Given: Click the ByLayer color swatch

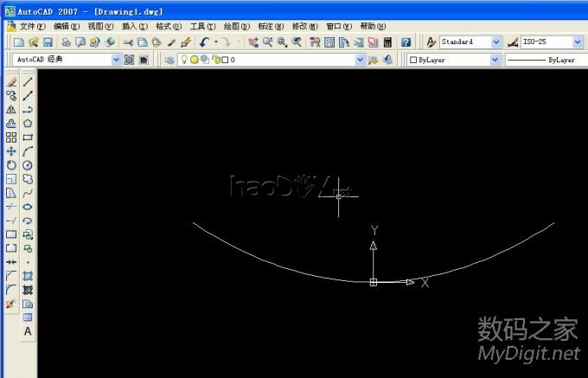Looking at the screenshot, I should pos(413,60).
